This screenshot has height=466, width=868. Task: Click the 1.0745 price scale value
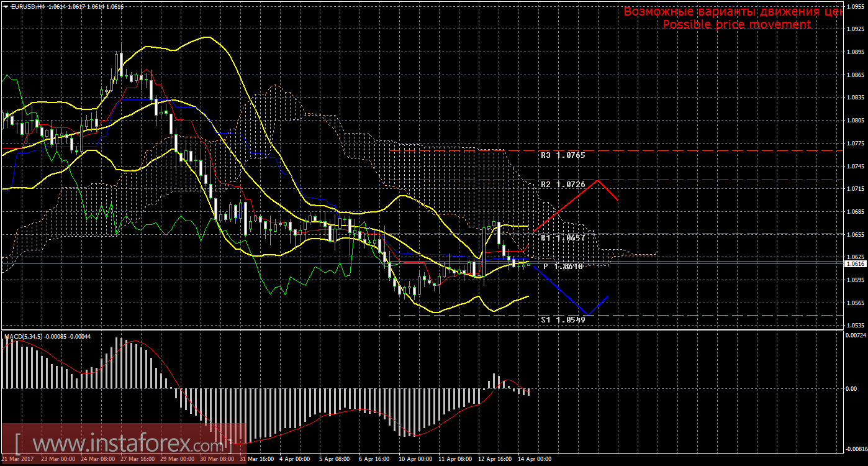[855, 166]
